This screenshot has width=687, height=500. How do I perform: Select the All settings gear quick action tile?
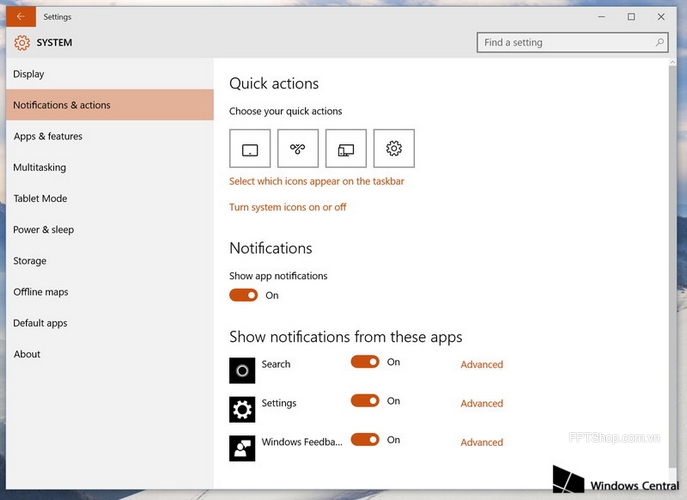click(x=394, y=148)
